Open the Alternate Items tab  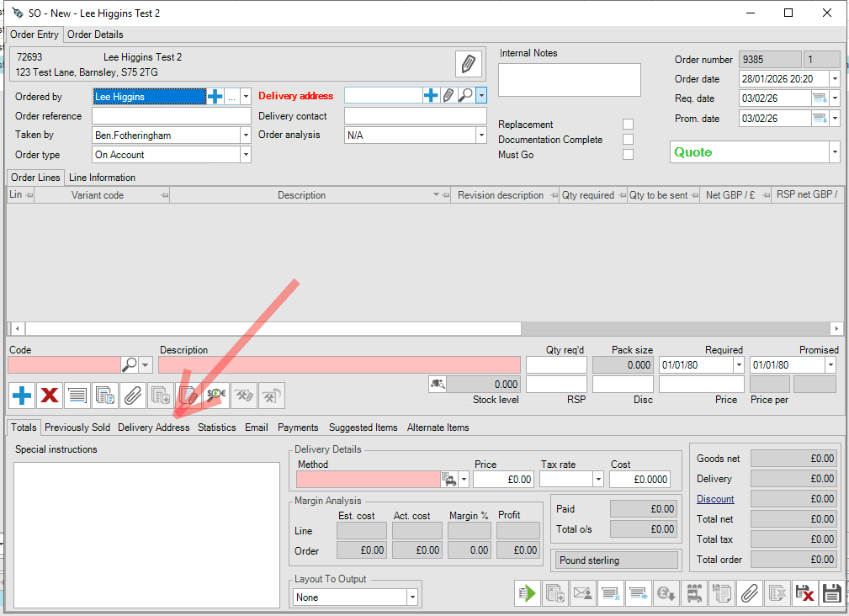(438, 427)
